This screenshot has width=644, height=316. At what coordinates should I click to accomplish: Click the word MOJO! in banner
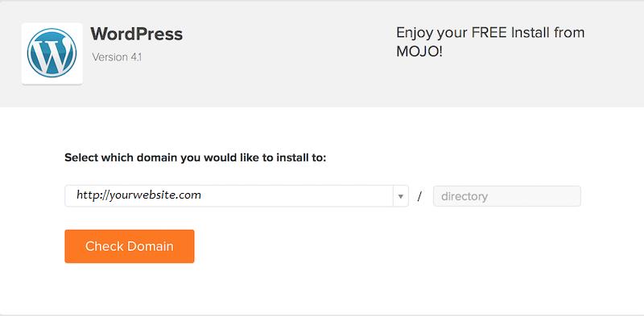coord(419,51)
